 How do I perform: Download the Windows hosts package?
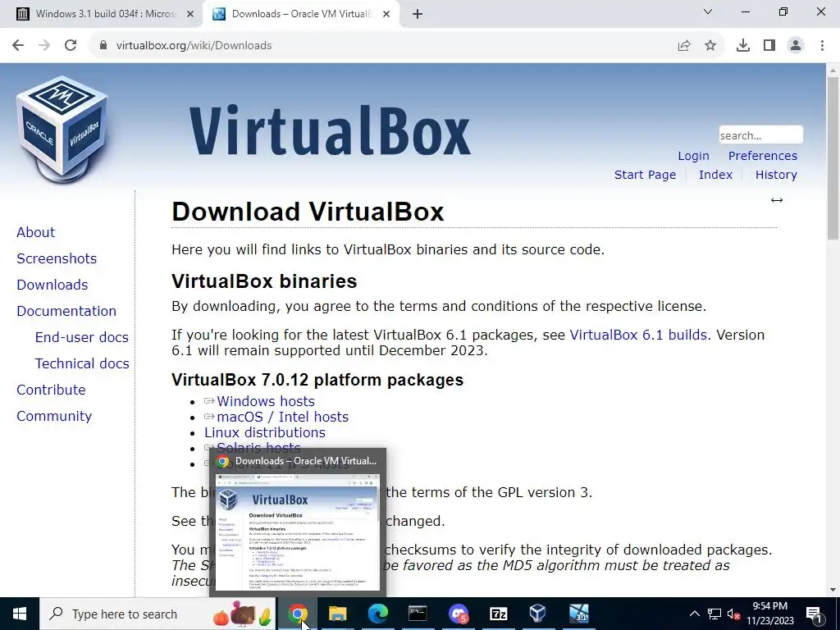[266, 401]
